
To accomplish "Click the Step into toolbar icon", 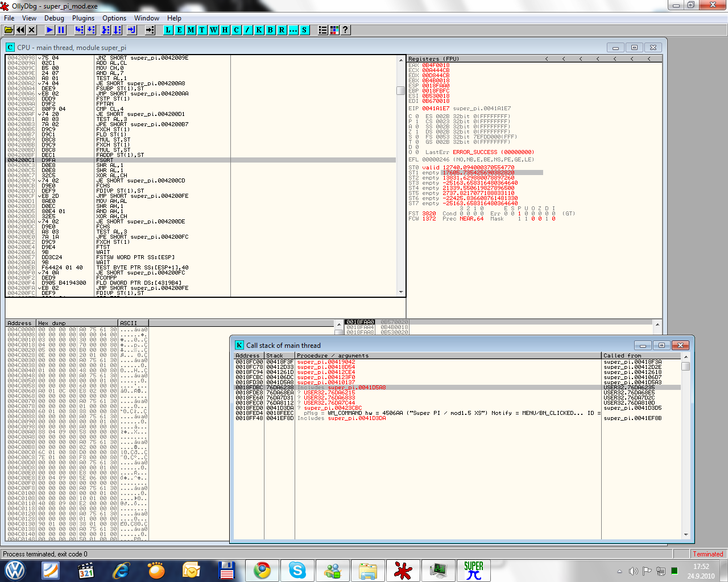I will 80,30.
